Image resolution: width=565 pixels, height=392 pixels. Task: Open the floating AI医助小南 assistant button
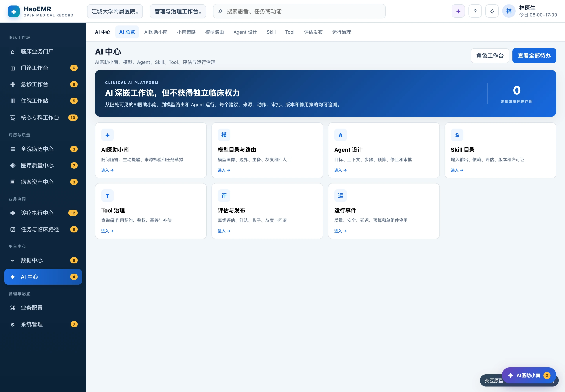tap(529, 375)
